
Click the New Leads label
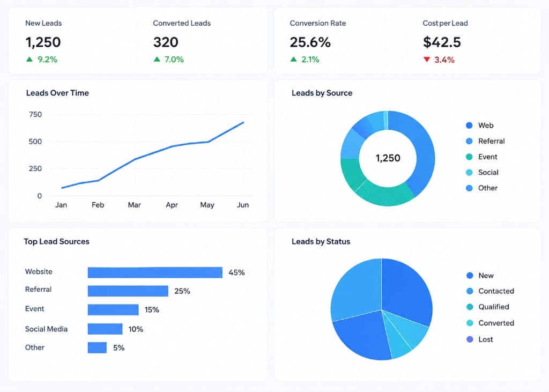(x=43, y=23)
